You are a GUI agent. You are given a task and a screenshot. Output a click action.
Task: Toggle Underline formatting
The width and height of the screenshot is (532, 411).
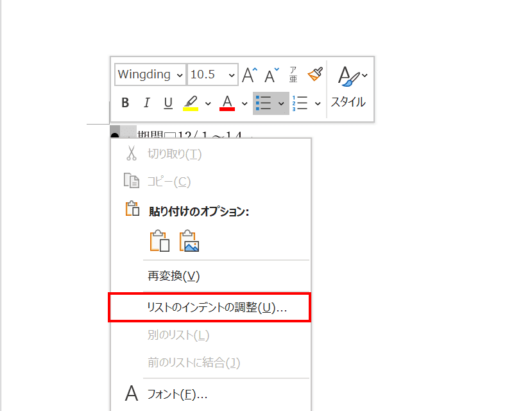168,103
